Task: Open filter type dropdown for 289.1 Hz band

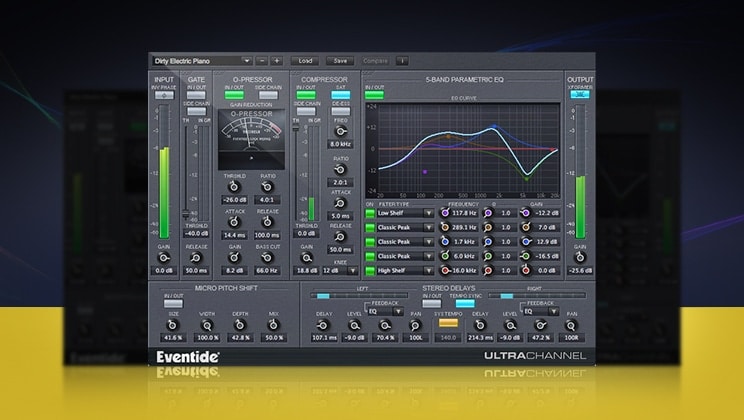Action: coord(406,227)
